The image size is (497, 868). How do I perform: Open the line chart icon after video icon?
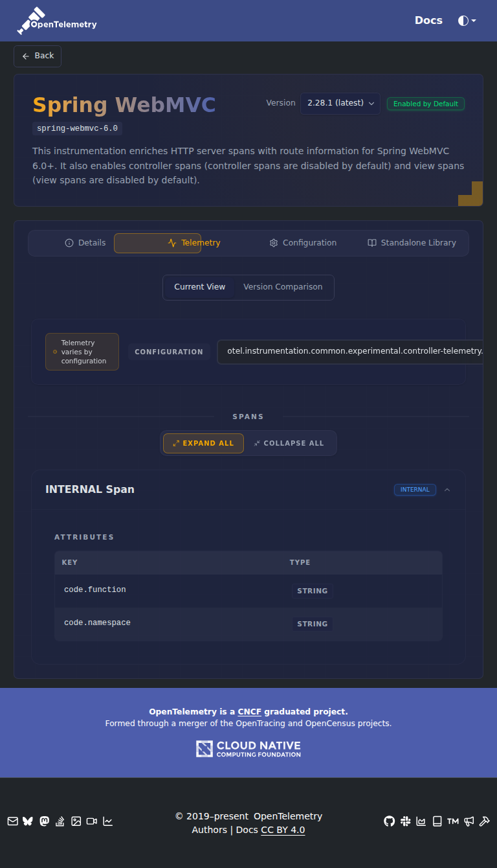pyautogui.click(x=108, y=821)
